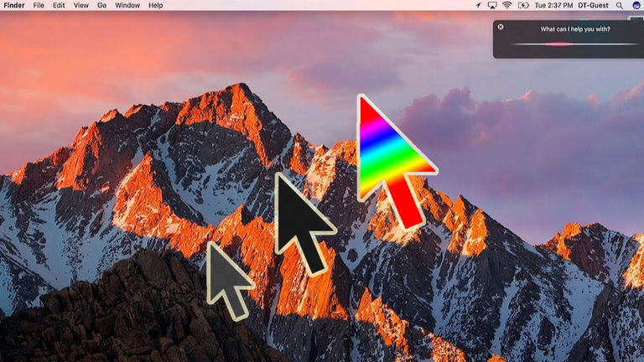The image size is (644, 362).
Task: Click the location services arrow icon
Action: click(x=478, y=5)
